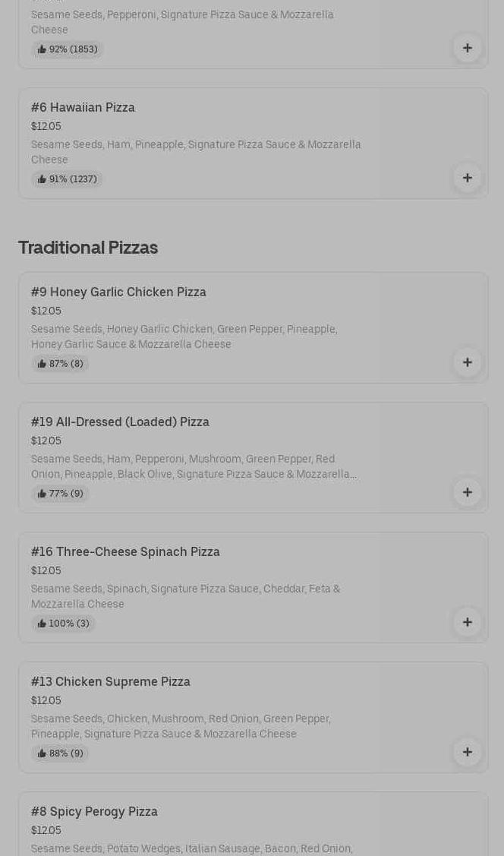The image size is (504, 856).
Task: Click plus icon for #19 All-Dressed Pizza
Action: pos(467,492)
